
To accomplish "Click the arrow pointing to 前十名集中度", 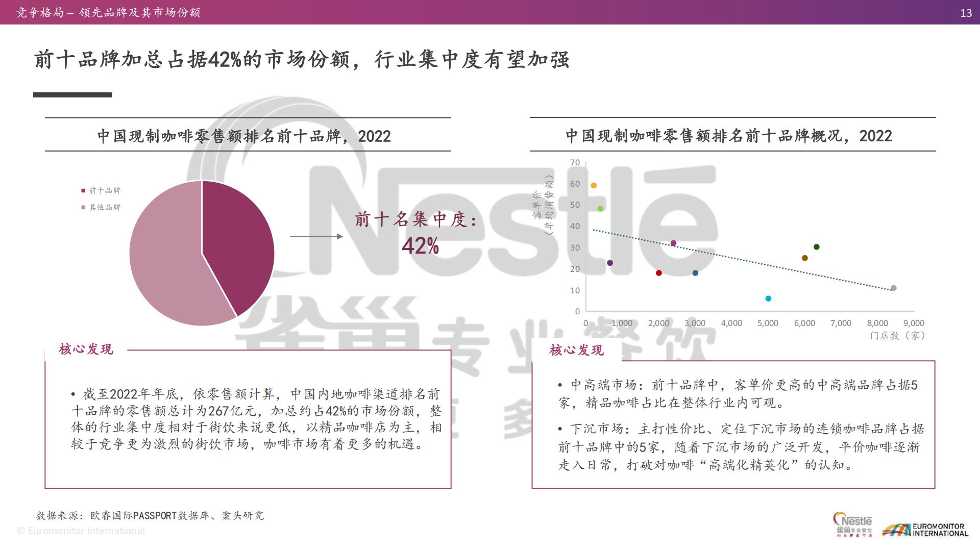I will [316, 236].
